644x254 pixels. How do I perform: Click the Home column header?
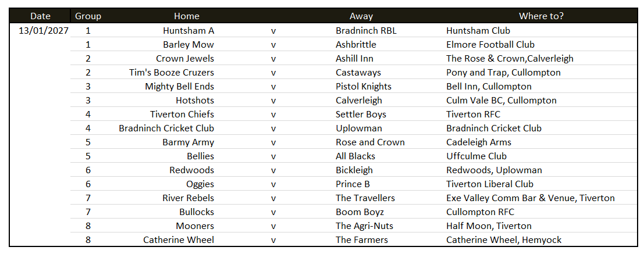pyautogui.click(x=187, y=16)
